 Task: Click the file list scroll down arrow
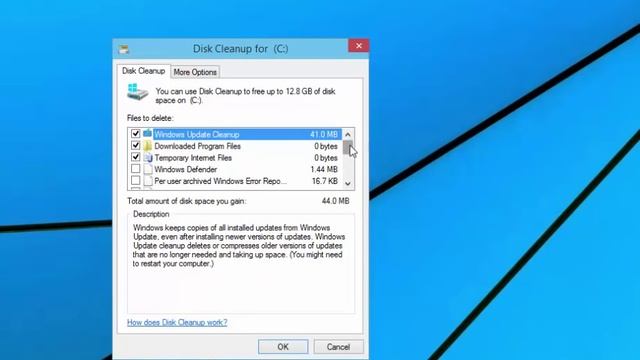pos(348,184)
